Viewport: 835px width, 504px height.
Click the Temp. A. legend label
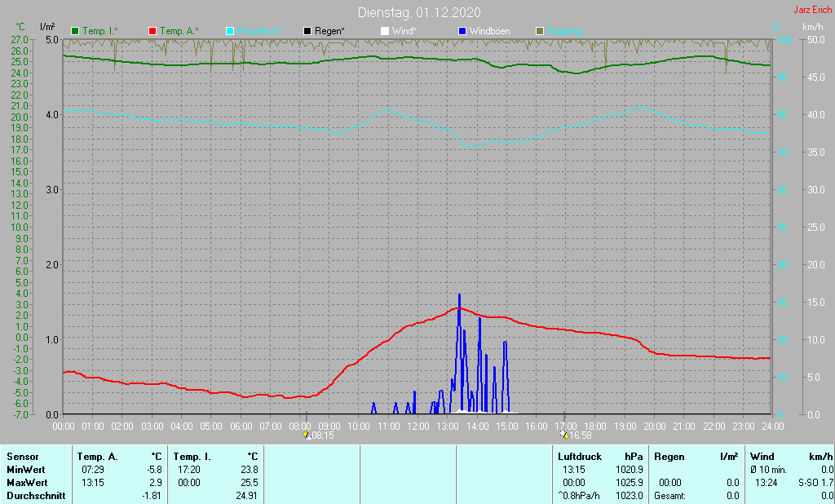click(x=179, y=32)
